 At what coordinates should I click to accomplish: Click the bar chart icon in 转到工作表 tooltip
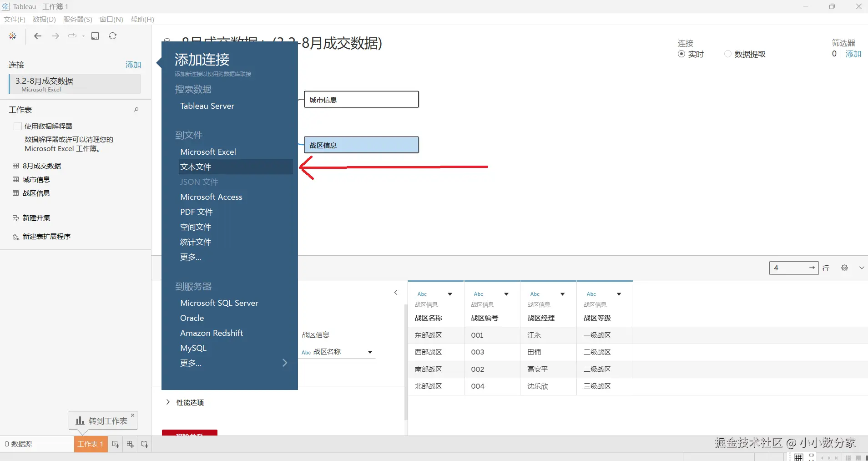[x=80, y=420]
